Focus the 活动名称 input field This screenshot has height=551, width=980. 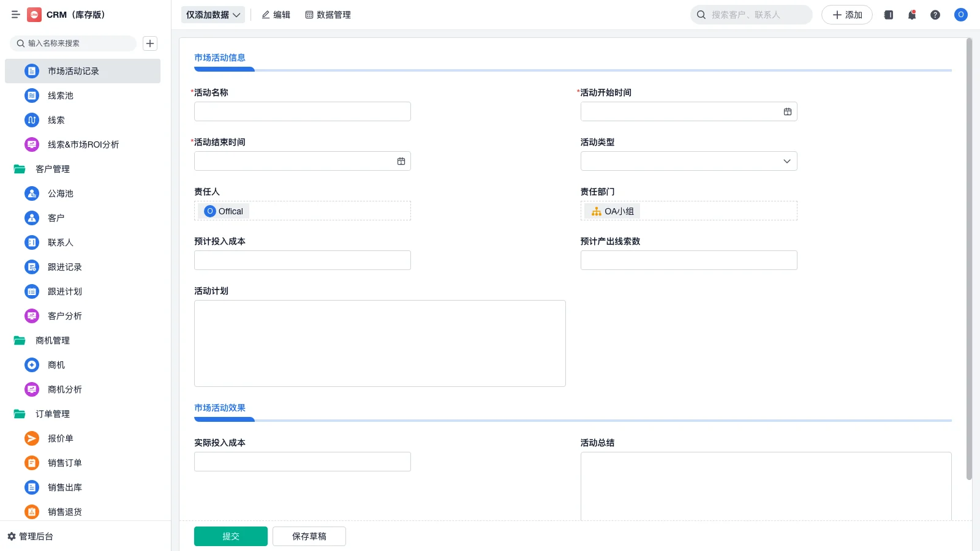click(x=302, y=111)
